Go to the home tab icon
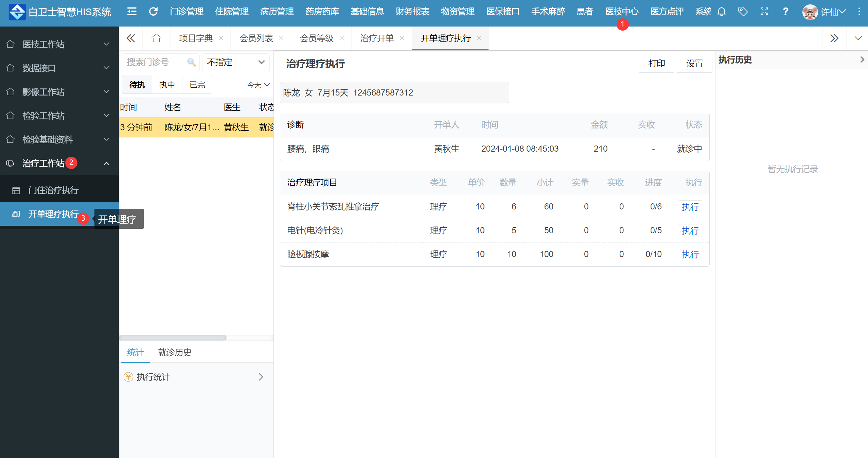 tap(156, 38)
